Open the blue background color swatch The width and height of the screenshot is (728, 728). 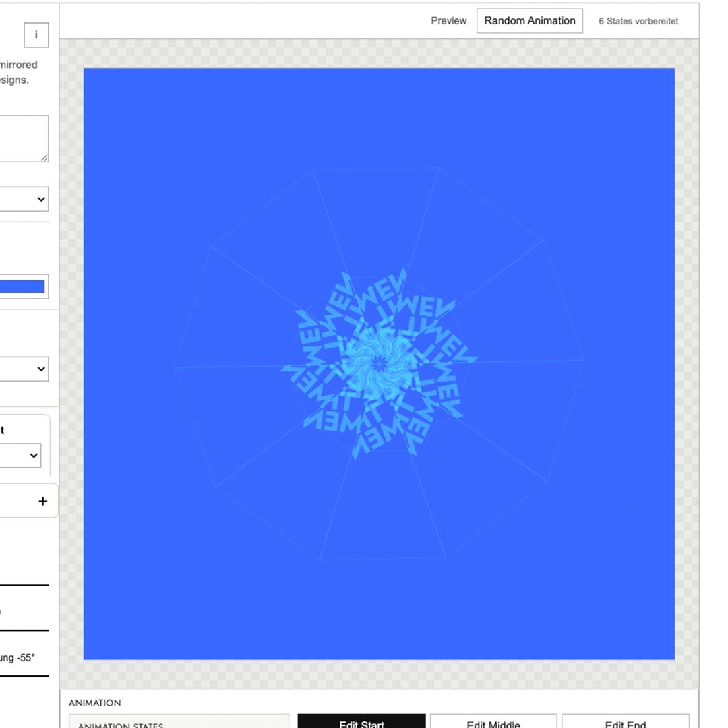click(x=22, y=286)
